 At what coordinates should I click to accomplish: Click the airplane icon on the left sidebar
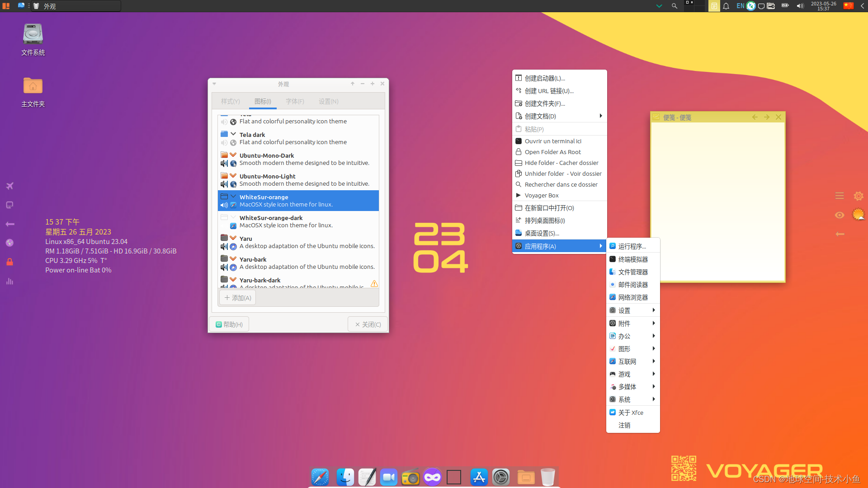coord(9,186)
